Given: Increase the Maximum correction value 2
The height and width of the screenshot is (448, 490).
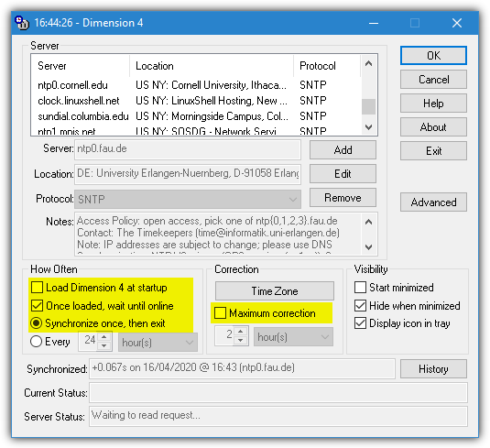Looking at the screenshot, I should pos(240,332).
